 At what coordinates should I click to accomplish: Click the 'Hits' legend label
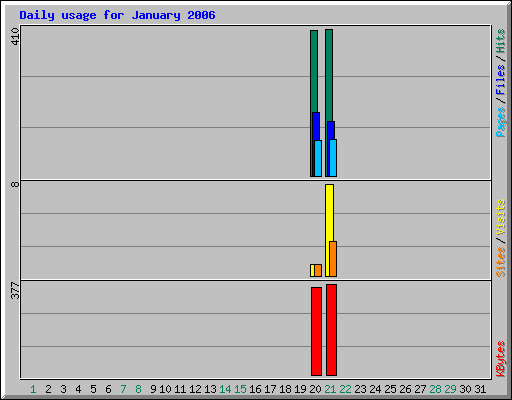[500, 41]
